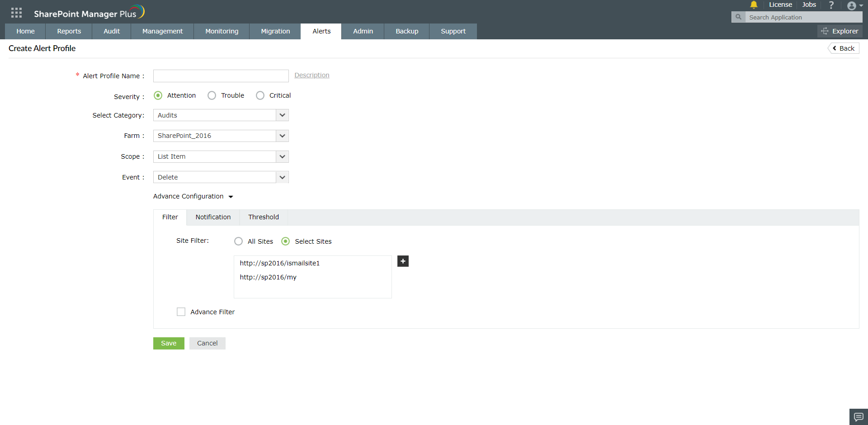This screenshot has height=425, width=868.
Task: Open the Migration menu
Action: point(275,31)
